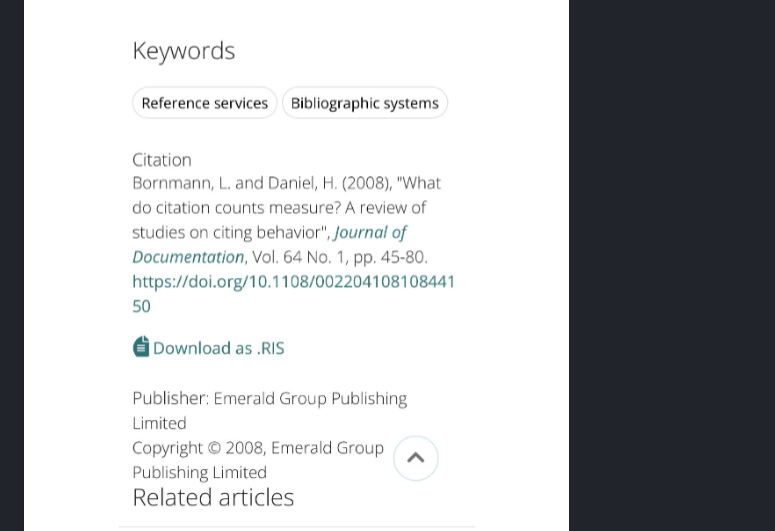775x531 pixels.
Task: Click the Emerald Group Publishing publisher name
Action: point(270,410)
